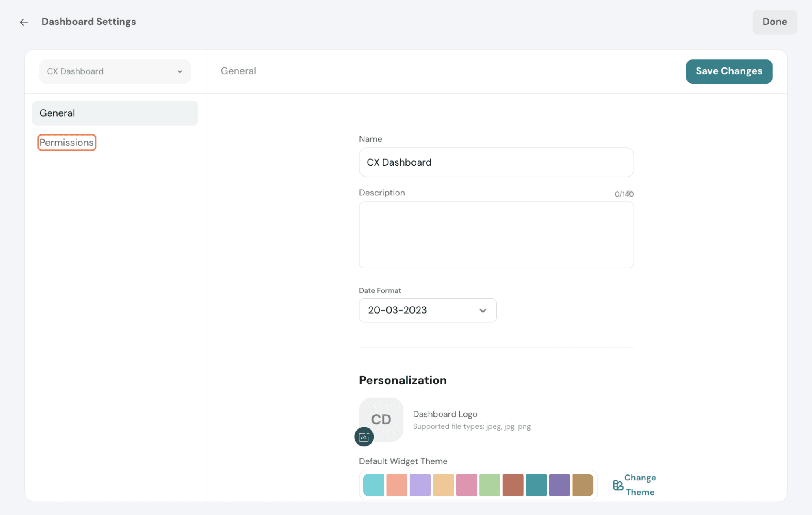
Task: Select the General sidebar tab
Action: [x=115, y=113]
